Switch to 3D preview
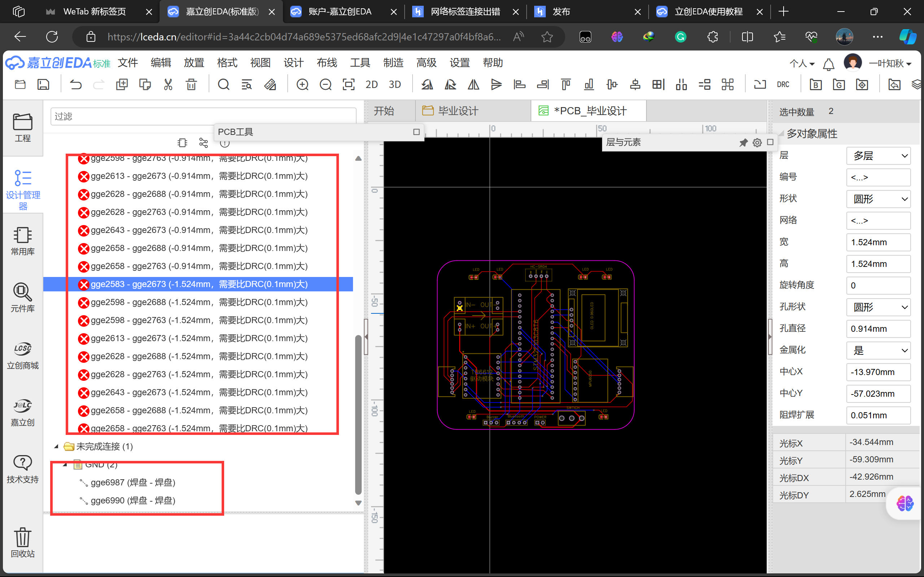The height and width of the screenshot is (577, 924). (x=395, y=84)
